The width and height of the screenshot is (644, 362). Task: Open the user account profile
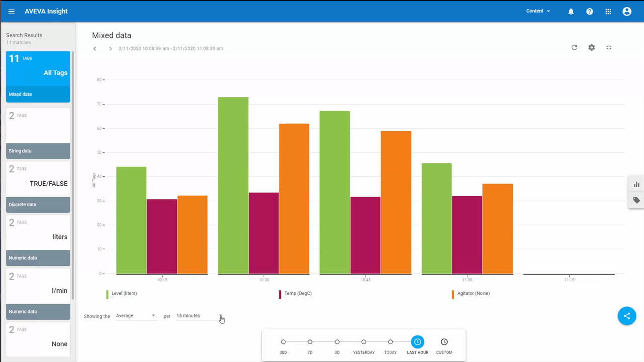627,11
